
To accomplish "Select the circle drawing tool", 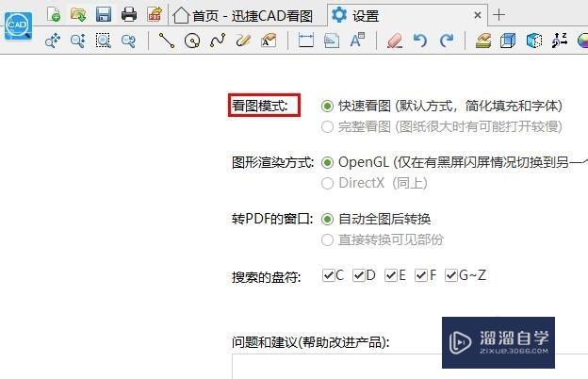I will (x=192, y=41).
